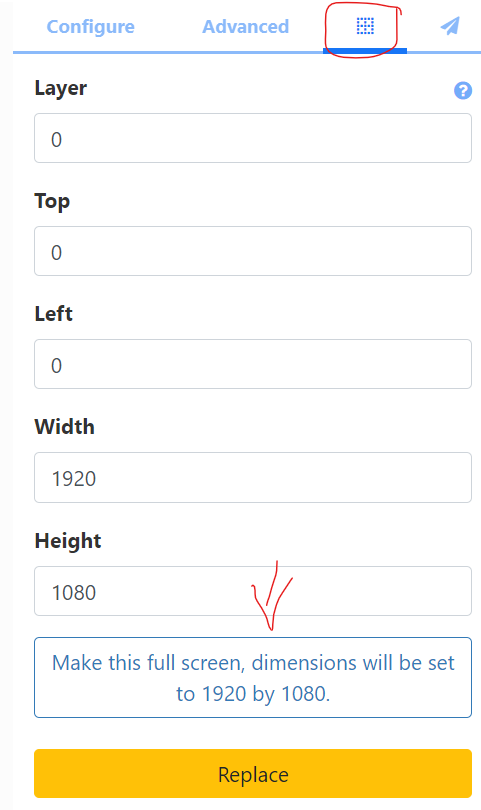The image size is (481, 810).
Task: Open the paper plane transition tab
Action: coord(450,26)
